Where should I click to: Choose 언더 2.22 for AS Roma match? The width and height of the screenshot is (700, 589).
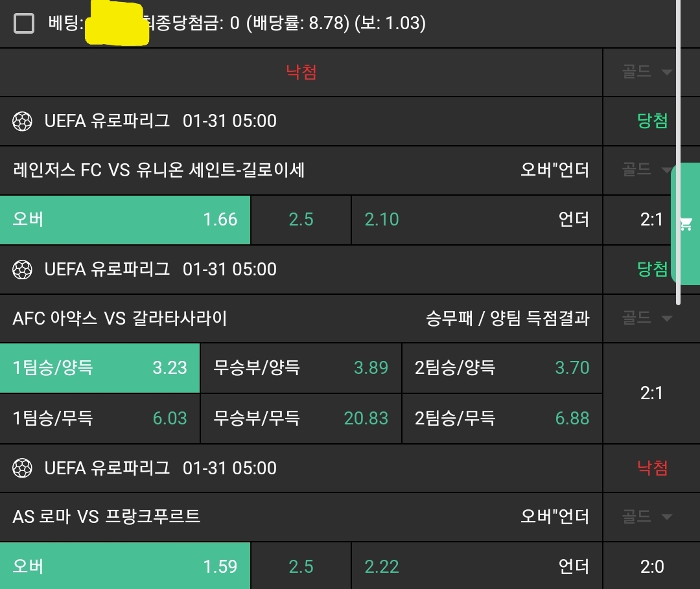pos(476,566)
